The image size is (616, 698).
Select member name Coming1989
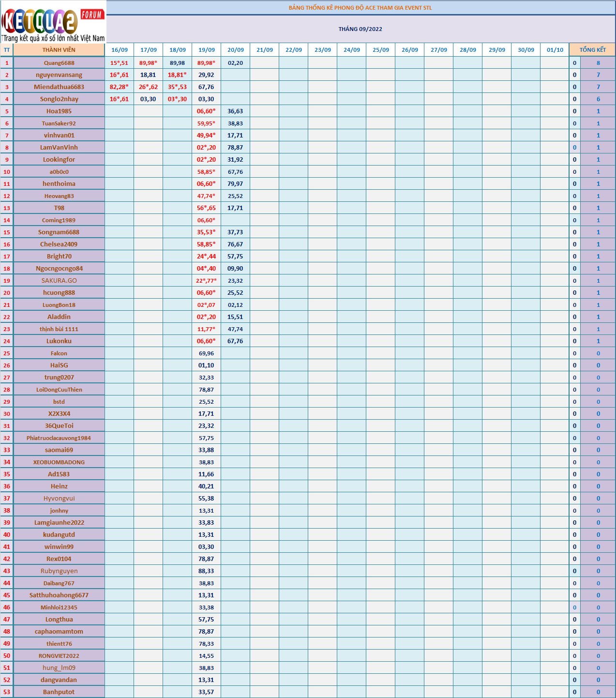coord(59,220)
